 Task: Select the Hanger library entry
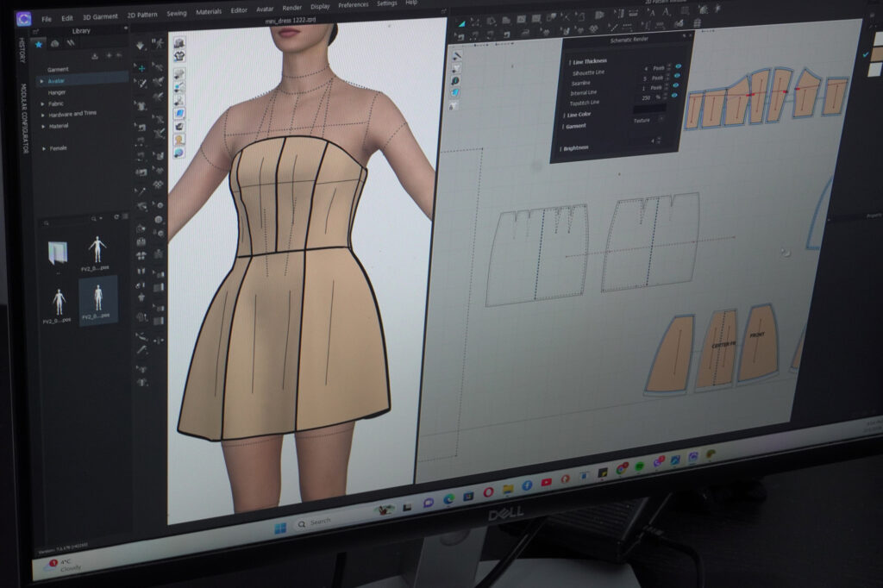point(57,92)
